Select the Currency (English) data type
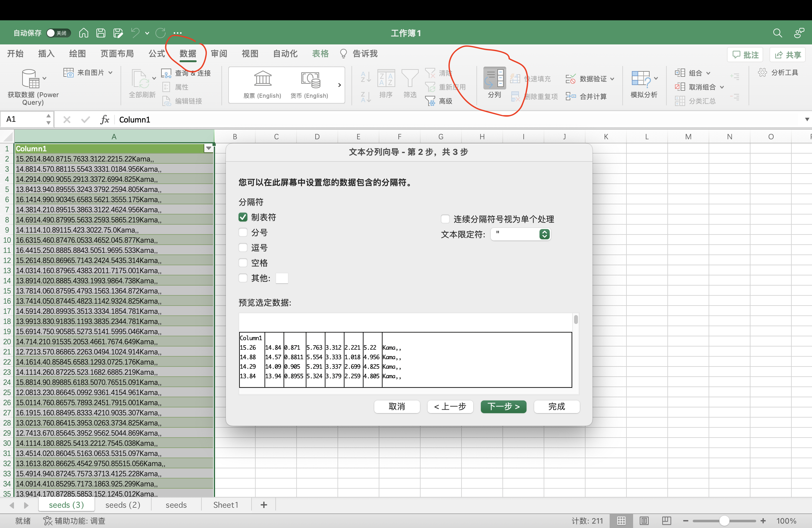Screen dimensions: 812x528 point(310,84)
